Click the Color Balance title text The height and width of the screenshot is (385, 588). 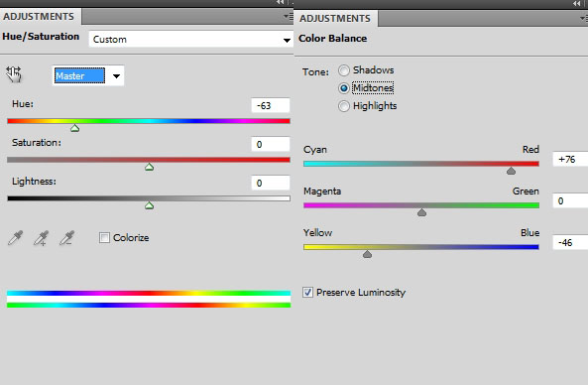[332, 39]
